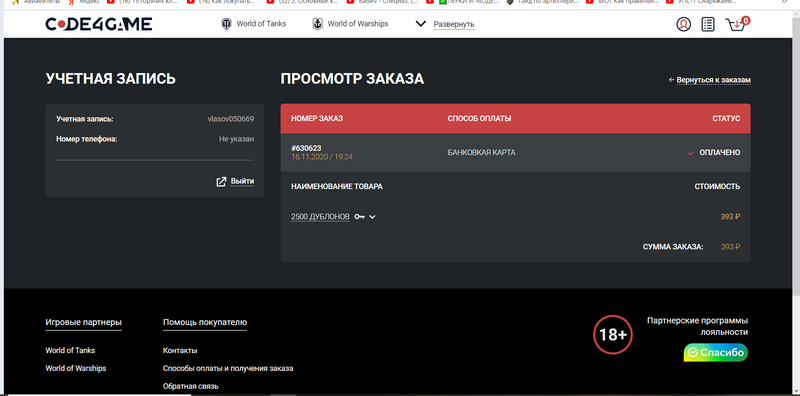Open Способы оплаты и получения заказа link
This screenshot has height=396, width=800.
(228, 368)
